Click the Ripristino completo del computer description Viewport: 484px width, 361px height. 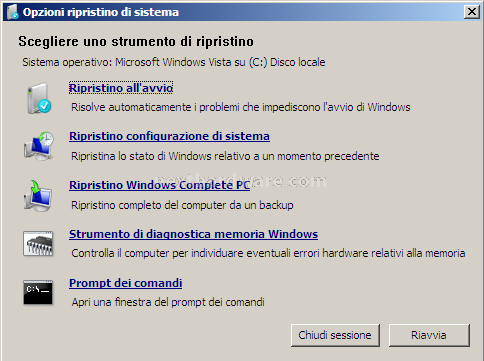182,205
